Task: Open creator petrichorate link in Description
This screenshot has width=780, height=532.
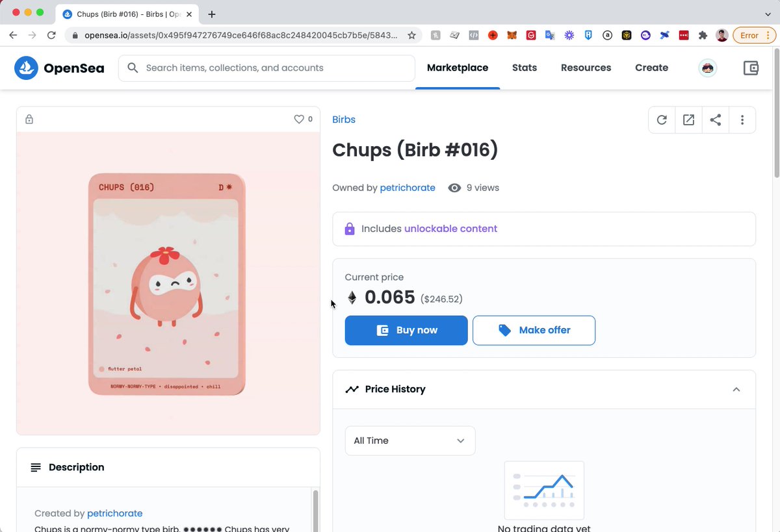Action: 114,513
